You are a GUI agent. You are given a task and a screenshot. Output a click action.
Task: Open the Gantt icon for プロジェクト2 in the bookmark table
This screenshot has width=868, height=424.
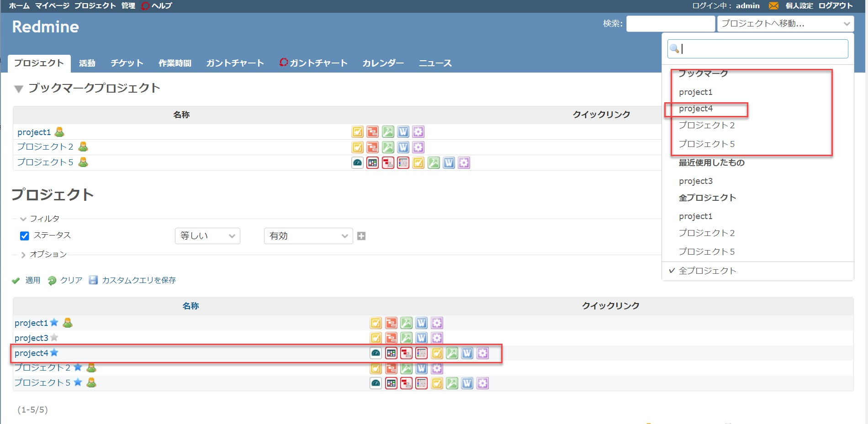click(x=373, y=147)
